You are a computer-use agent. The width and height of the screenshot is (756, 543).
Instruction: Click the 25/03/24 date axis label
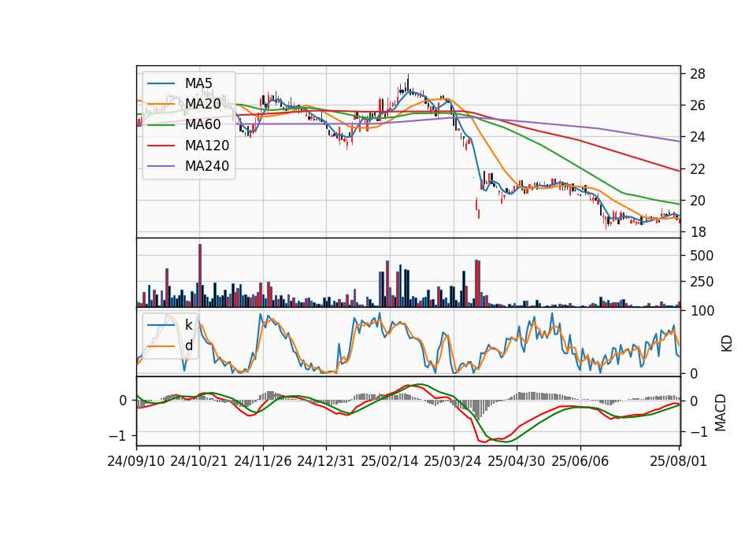point(453,461)
